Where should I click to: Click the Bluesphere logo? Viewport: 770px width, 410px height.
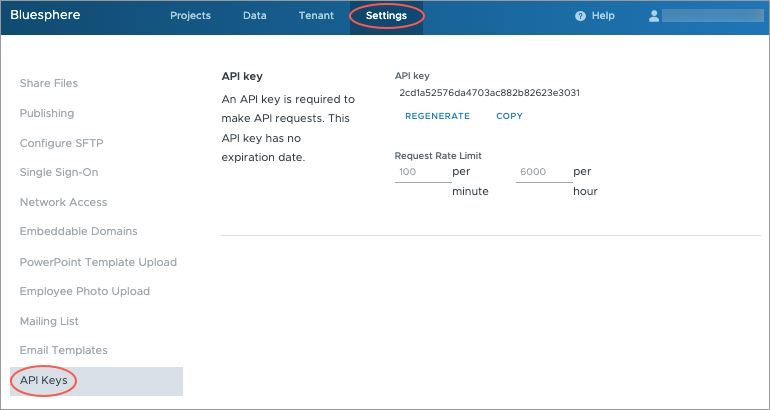click(x=45, y=16)
